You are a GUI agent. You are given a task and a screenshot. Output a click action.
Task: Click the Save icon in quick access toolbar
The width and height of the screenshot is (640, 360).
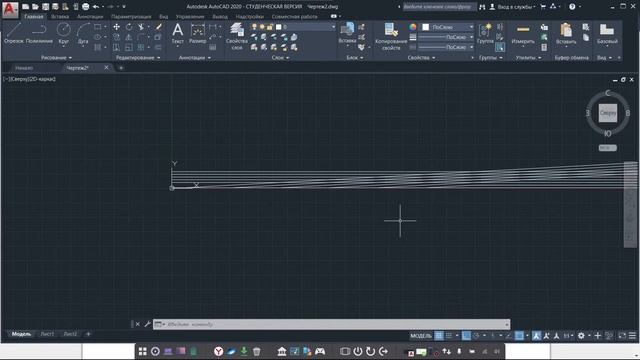[x=45, y=7]
